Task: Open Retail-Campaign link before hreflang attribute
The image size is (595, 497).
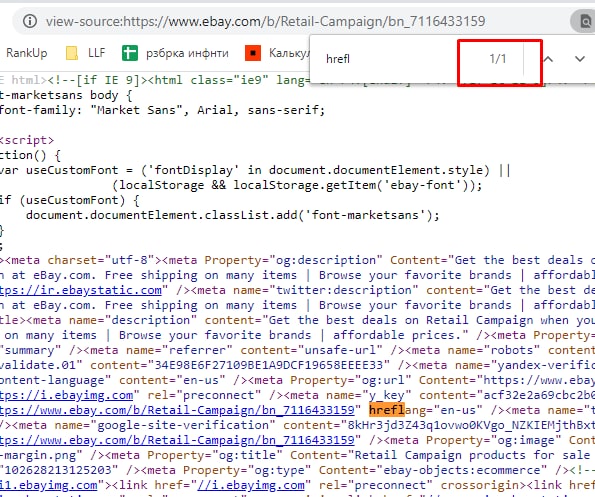Action: 177,410
